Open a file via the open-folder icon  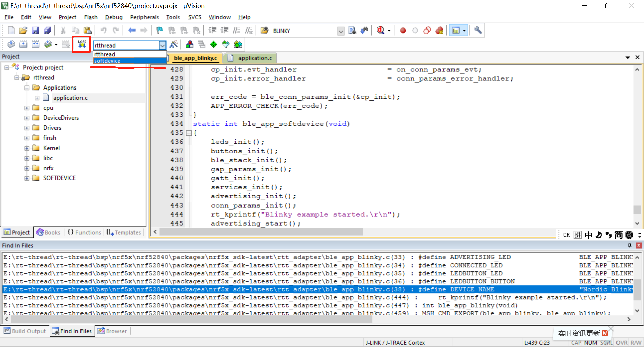coord(23,31)
